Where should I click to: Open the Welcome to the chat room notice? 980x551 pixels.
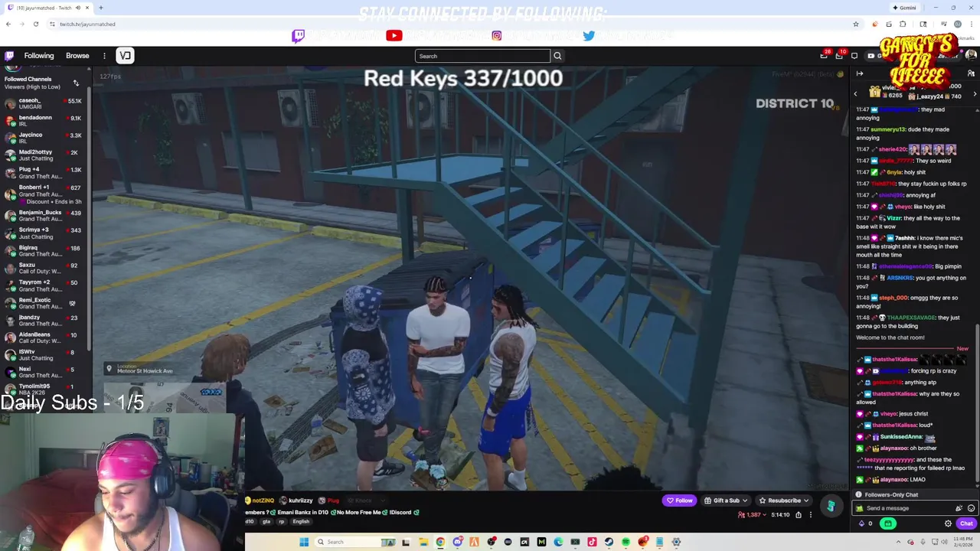pos(890,337)
